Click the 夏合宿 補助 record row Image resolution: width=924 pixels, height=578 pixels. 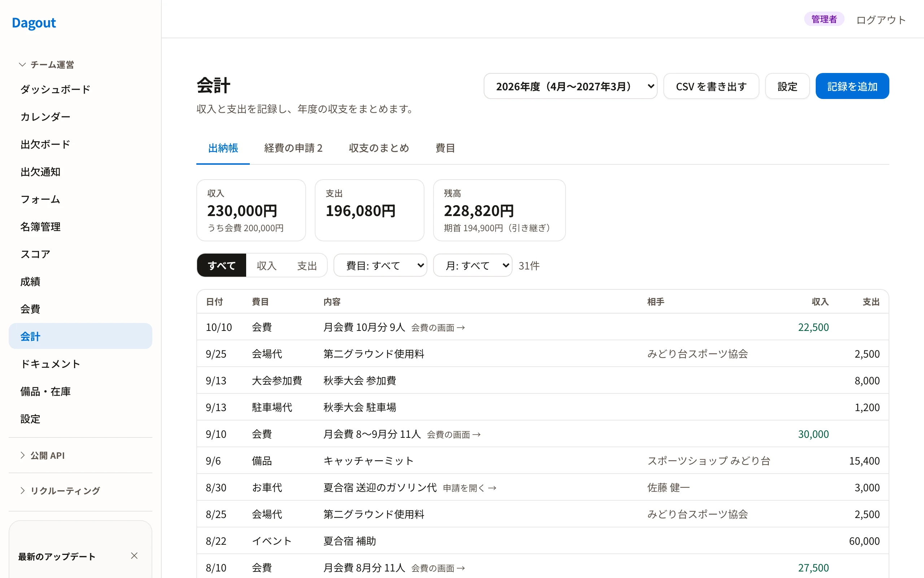542,541
